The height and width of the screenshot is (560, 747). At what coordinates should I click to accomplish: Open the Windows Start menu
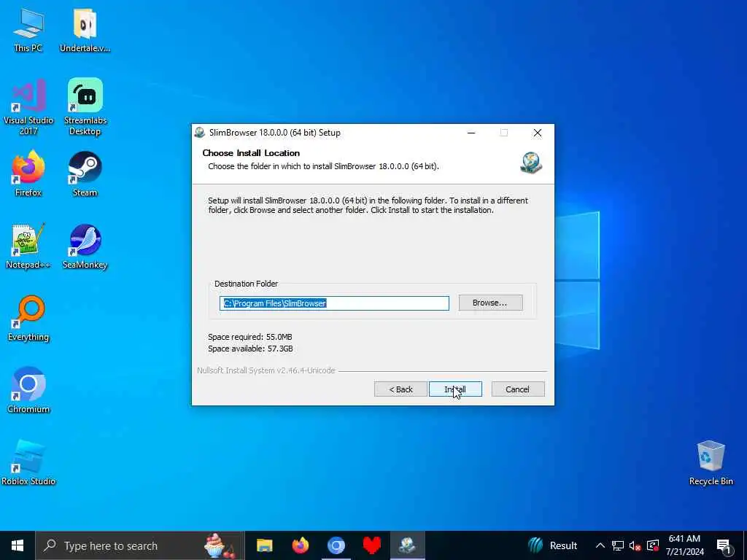pyautogui.click(x=18, y=545)
